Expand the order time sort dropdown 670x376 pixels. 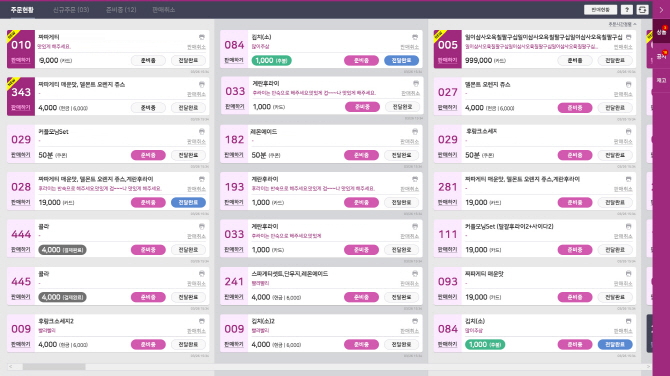pos(622,24)
